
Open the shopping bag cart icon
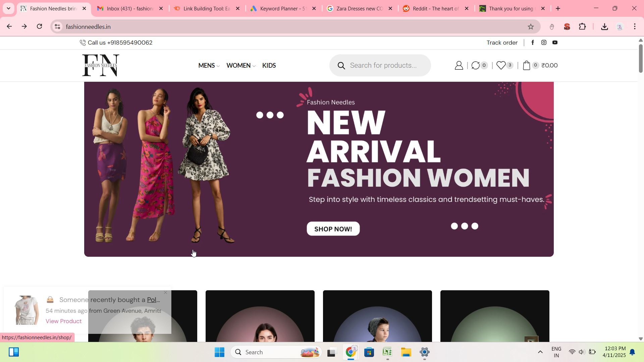pyautogui.click(x=527, y=65)
